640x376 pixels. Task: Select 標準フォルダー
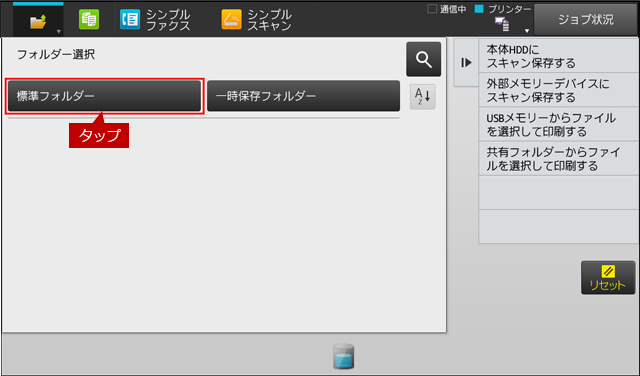(104, 96)
